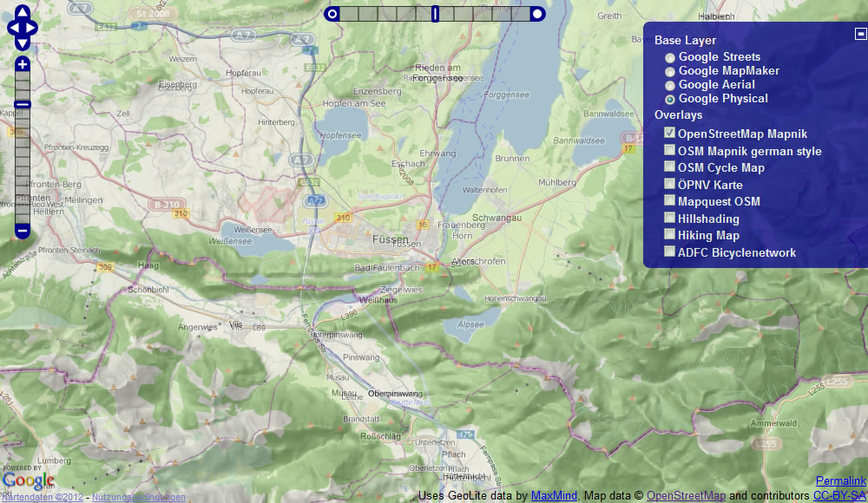Click the vertical zoom slider handle
This screenshot has height=503, width=868.
point(23,105)
